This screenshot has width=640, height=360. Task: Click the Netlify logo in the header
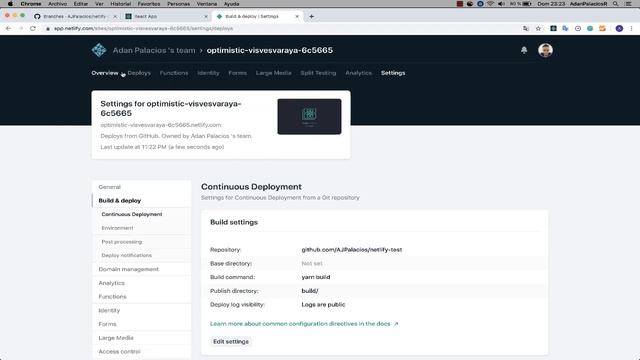click(x=99, y=50)
